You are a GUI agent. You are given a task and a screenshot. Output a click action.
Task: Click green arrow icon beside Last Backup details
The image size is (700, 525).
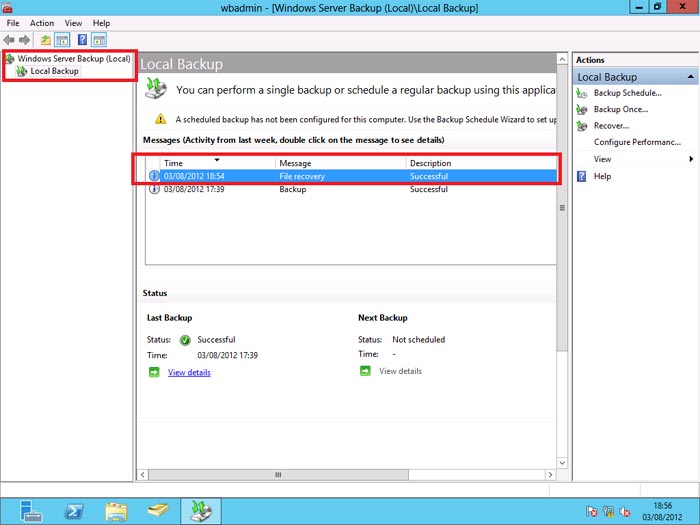[154, 372]
